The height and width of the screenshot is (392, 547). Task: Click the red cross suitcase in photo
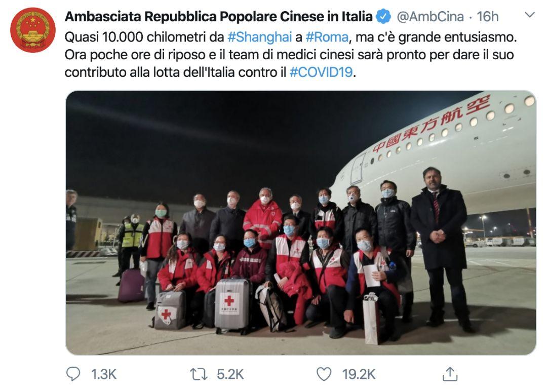[x=231, y=304]
